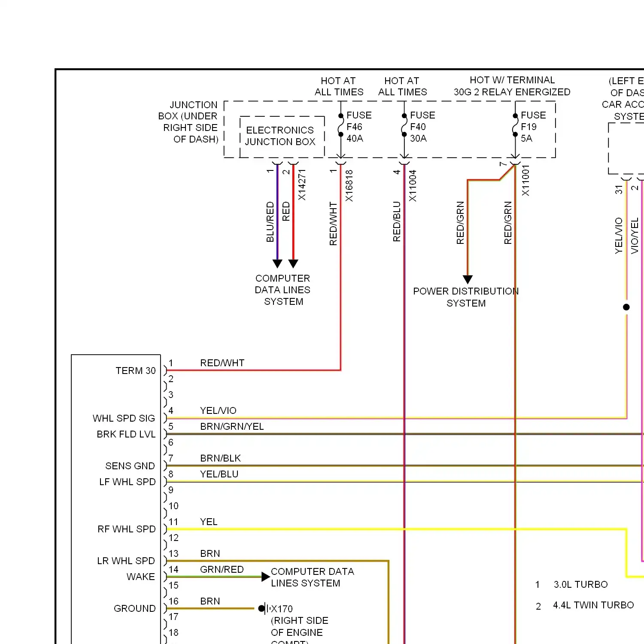This screenshot has width=644, height=644.
Task: Click HOT W/ TERMINAL 30G 2 RELAY ENERGIZED
Action: tap(512, 86)
